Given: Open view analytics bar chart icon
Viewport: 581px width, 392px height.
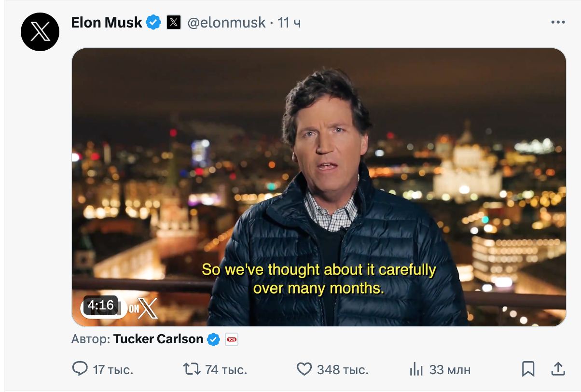Looking at the screenshot, I should (x=416, y=370).
